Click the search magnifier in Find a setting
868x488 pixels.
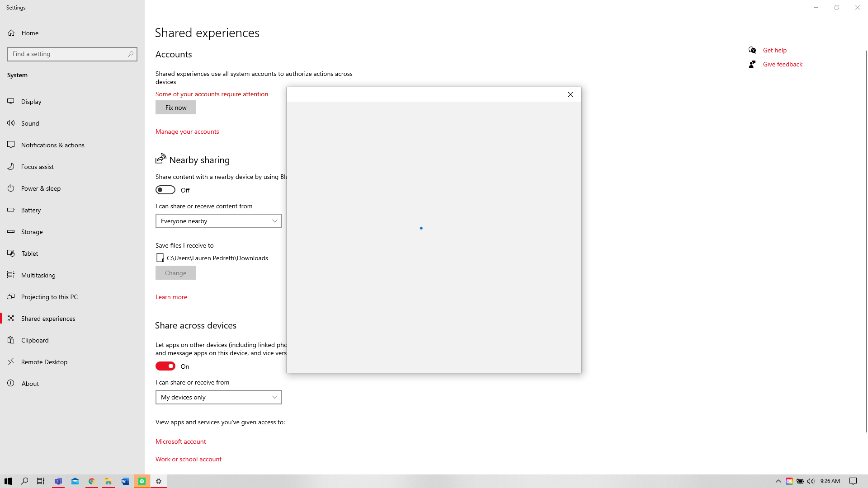[131, 54]
